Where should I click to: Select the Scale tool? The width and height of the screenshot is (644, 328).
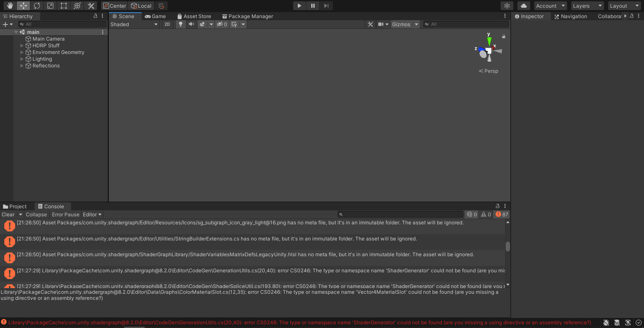coord(50,6)
